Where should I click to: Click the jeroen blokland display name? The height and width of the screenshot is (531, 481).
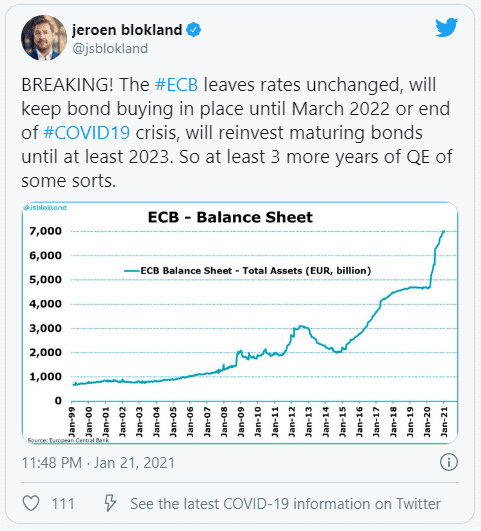[x=127, y=30]
